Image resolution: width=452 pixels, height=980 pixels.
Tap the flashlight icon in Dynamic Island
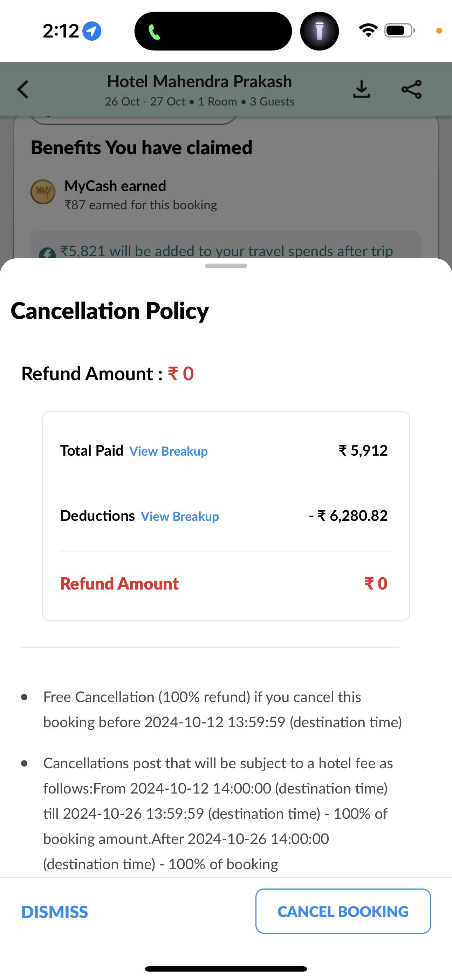coord(320,31)
